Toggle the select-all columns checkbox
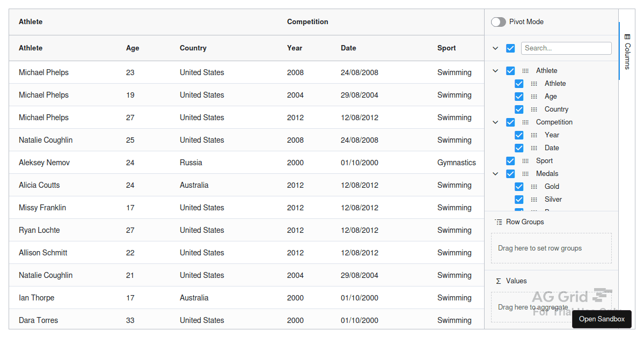 [x=510, y=48]
